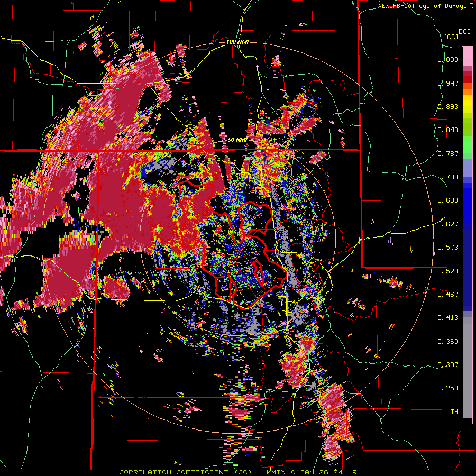Click the Correlation Coefficient KMTX caption text
476x476 pixels.
point(237,472)
